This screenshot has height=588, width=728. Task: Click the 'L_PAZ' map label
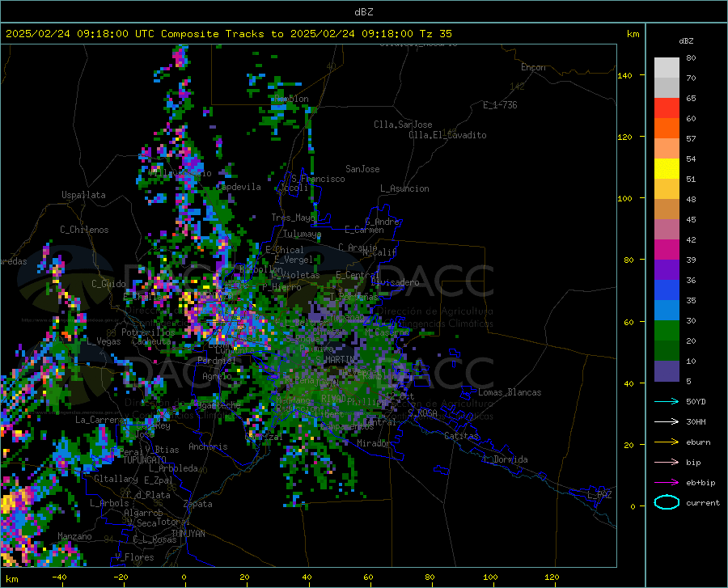point(599,495)
